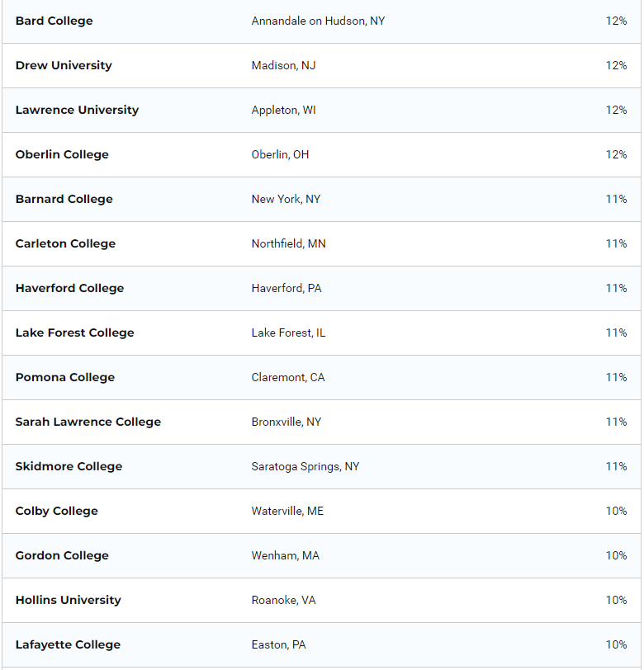The image size is (644, 670).
Task: Select Lawrence University entry
Action: (x=77, y=110)
